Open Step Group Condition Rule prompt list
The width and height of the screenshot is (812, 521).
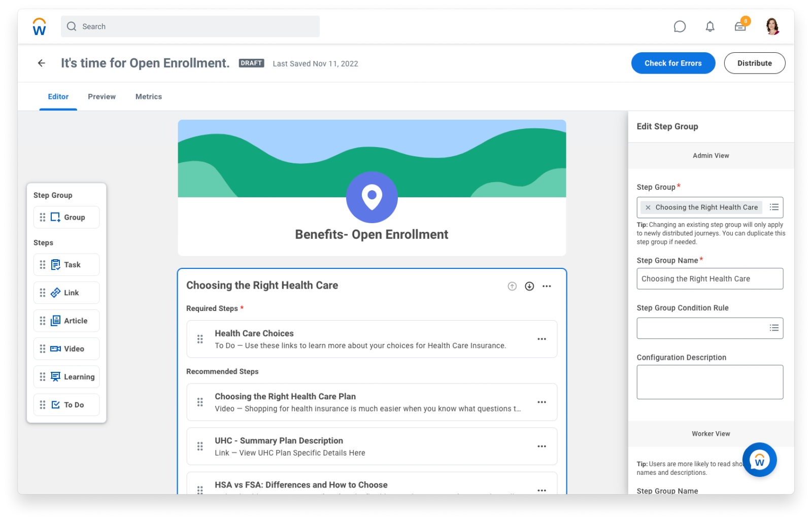pyautogui.click(x=774, y=328)
